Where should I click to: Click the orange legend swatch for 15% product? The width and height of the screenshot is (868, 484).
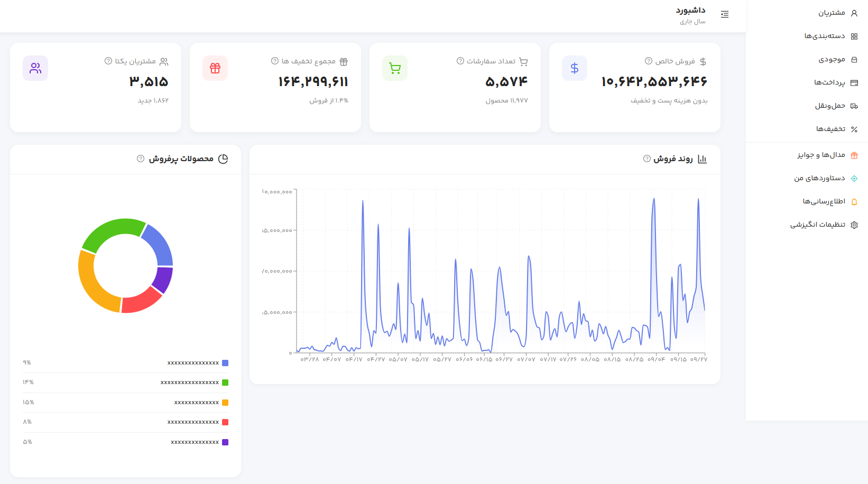tap(225, 403)
